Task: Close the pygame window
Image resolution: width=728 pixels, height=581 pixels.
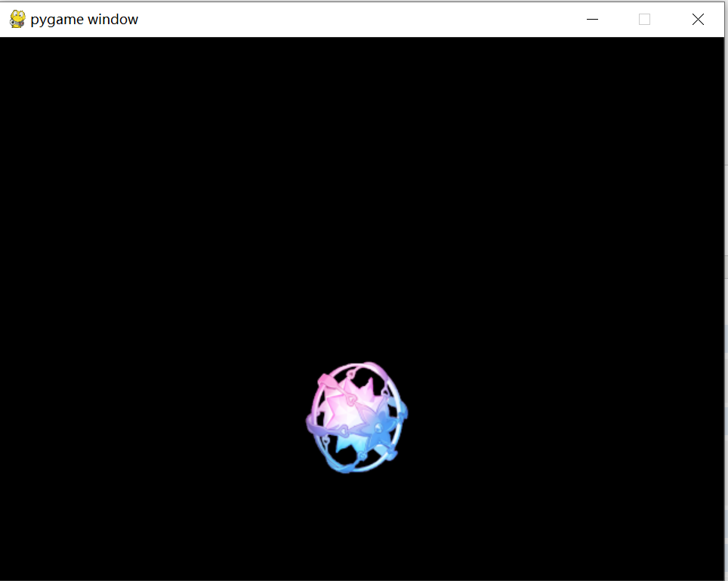Action: click(x=698, y=20)
